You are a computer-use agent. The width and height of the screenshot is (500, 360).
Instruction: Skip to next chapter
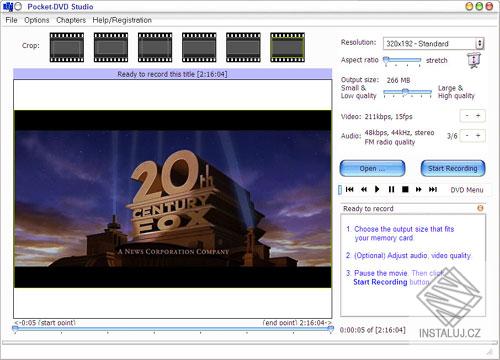[433, 189]
